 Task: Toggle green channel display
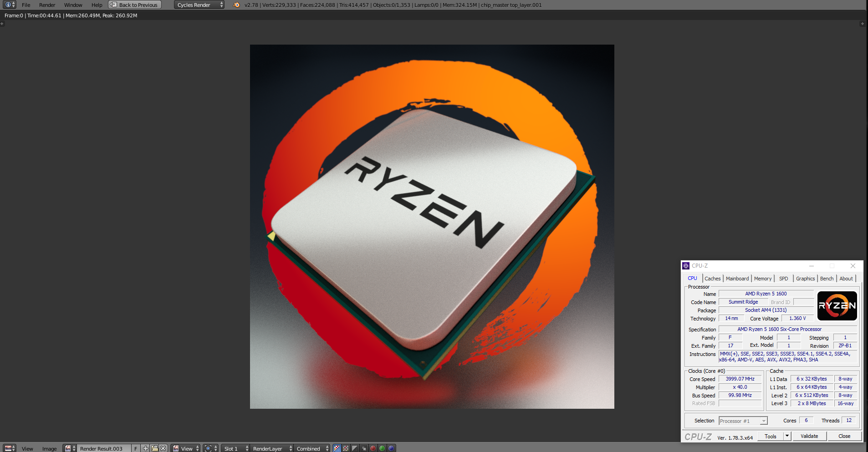point(382,448)
